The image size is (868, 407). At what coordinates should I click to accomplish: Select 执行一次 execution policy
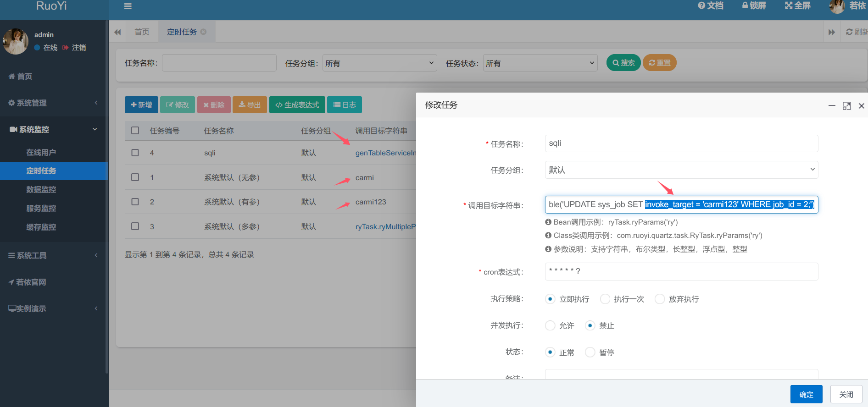point(605,299)
